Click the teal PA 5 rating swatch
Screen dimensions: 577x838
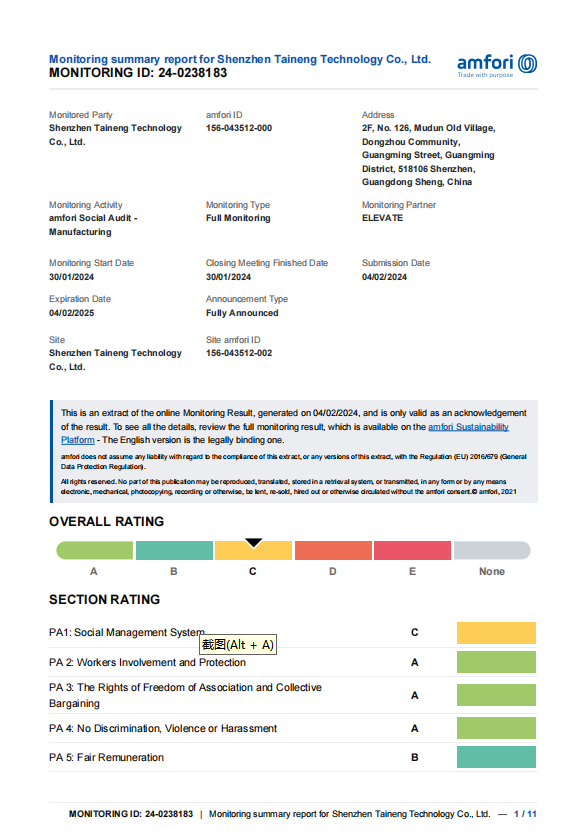click(x=496, y=757)
